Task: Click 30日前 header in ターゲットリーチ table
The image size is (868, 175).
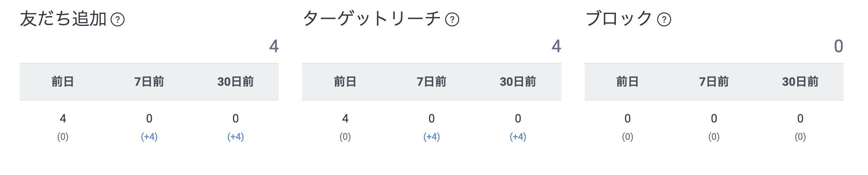Action: click(518, 82)
